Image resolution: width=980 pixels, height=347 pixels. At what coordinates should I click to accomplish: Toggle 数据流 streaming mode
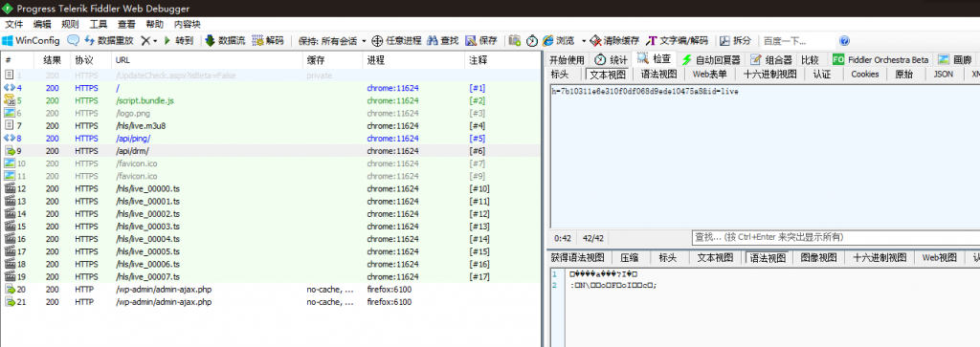point(225,40)
